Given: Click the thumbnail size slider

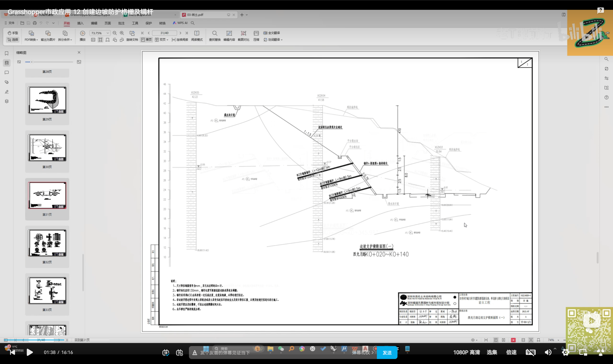Looking at the screenshot, I should tap(32, 62).
